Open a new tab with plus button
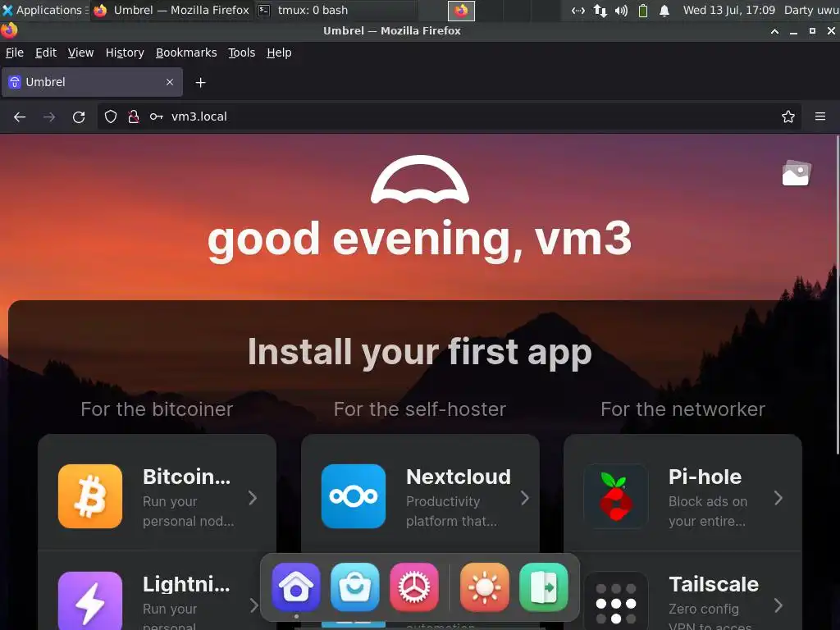The width and height of the screenshot is (840, 630). tap(200, 83)
